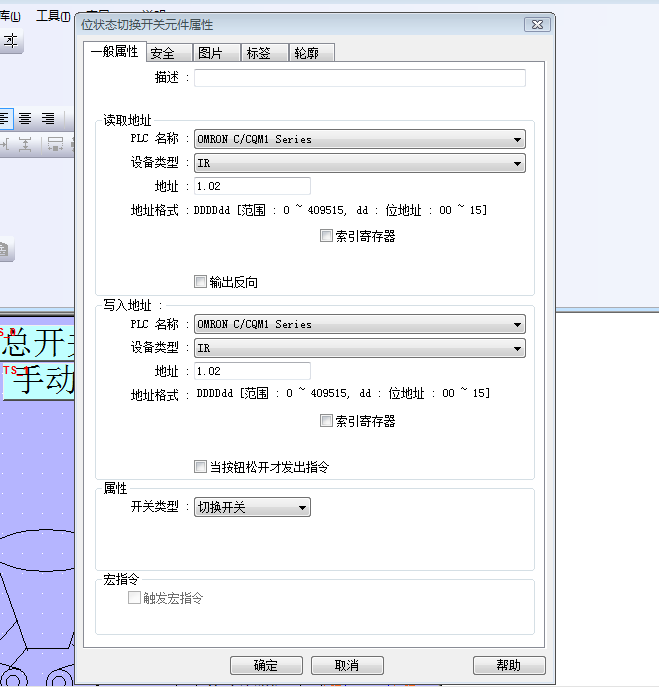Click the right align icon in toolbar

(47, 118)
